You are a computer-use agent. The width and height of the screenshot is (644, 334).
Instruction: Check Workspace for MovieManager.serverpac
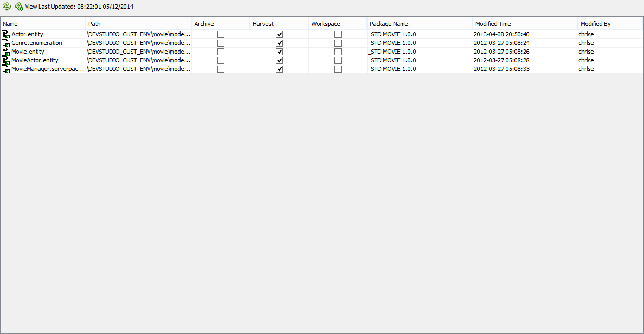(338, 69)
